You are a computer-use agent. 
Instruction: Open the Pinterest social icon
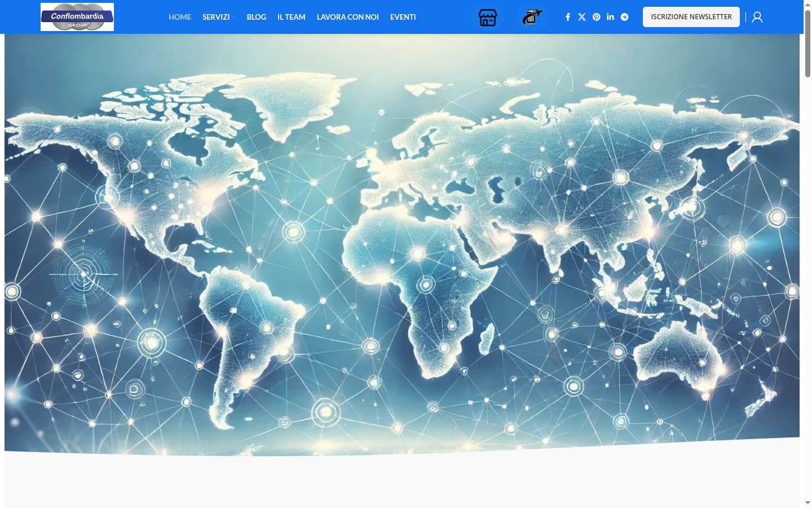(596, 17)
